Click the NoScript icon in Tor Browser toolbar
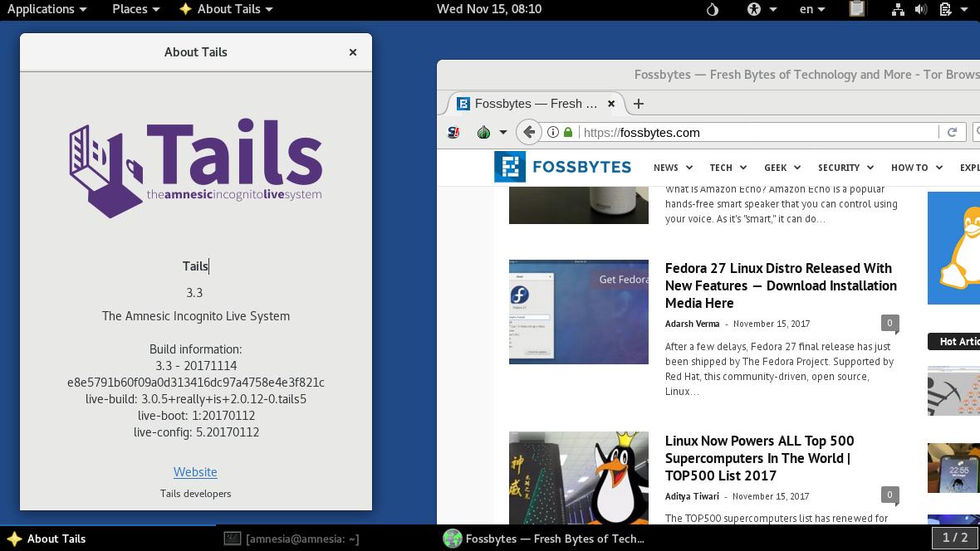Image resolution: width=980 pixels, height=551 pixels. coord(454,133)
